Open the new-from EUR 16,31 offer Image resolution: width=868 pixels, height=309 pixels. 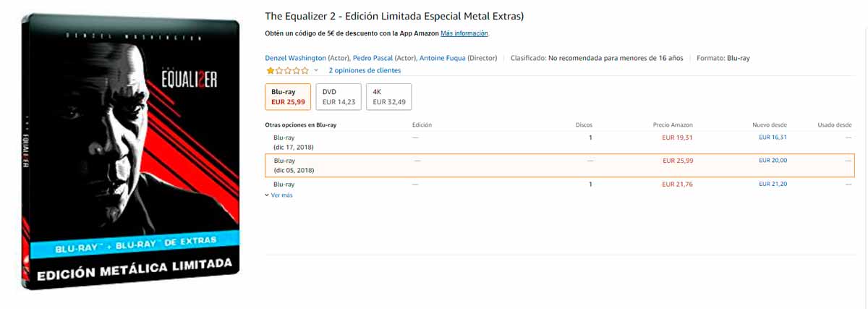point(773,137)
